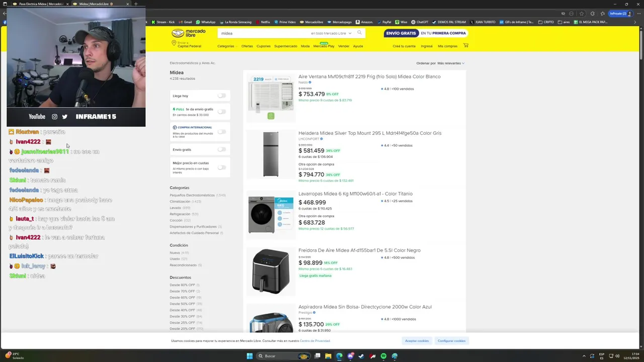Click the Aceptar cookies button
This screenshot has height=362, width=644.
point(417,341)
